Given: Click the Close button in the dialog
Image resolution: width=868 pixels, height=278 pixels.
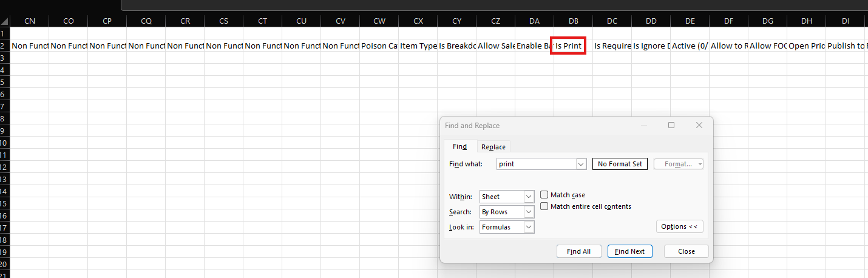Looking at the screenshot, I should coord(686,251).
